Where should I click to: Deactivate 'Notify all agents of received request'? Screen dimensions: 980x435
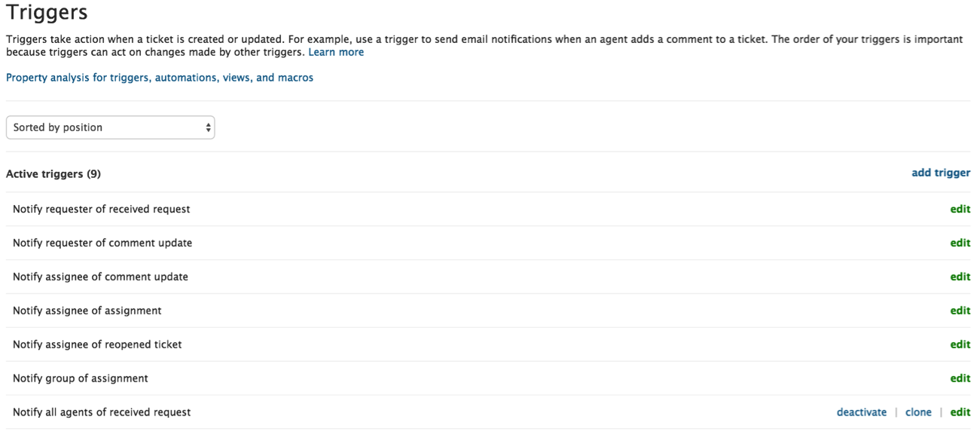coord(861,412)
